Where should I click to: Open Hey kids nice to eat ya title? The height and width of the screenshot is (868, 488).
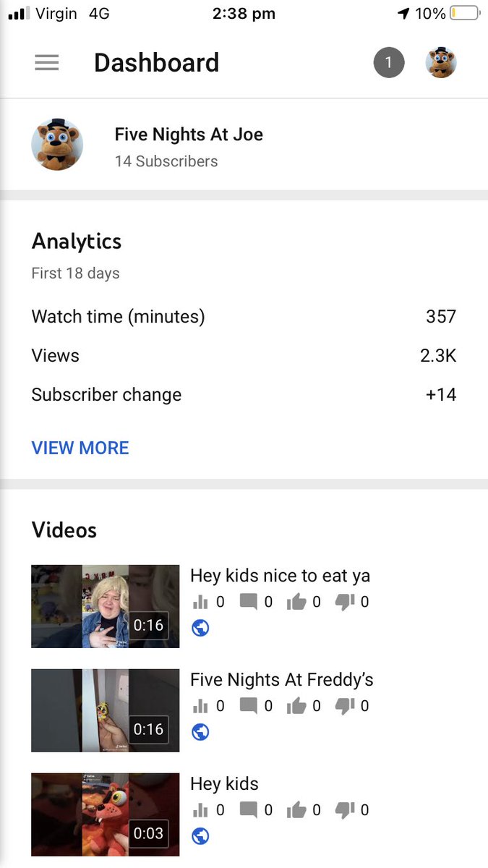coord(280,576)
